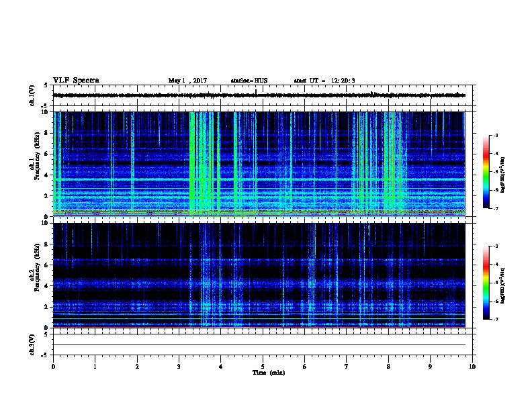Click the ch.1 voltage waveform trace
The image size is (532, 411).
click(x=259, y=95)
